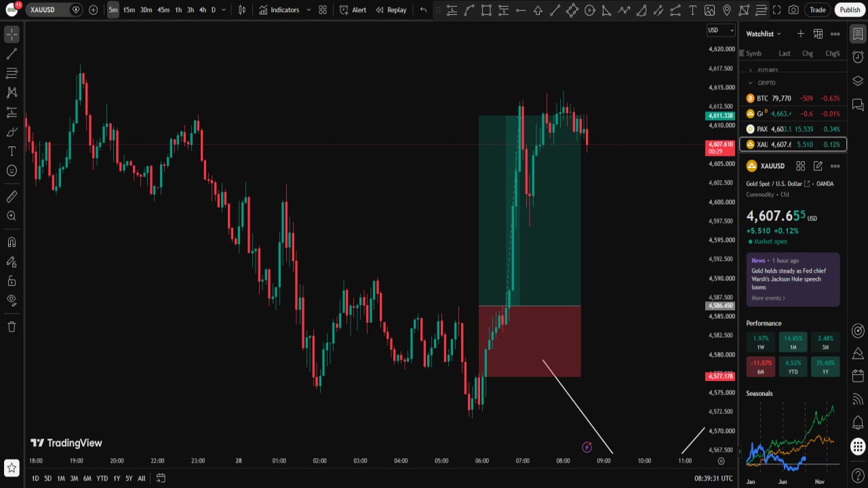Select the 1M date range button
Image resolution: width=868 pixels, height=488 pixels.
click(61, 479)
